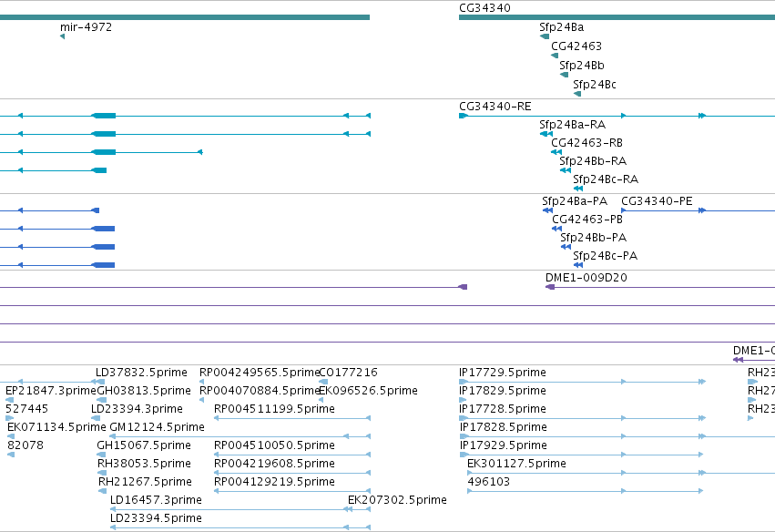Select EST EK207302.5prime
Viewport: 775px width, 532px height.
tap(397, 500)
